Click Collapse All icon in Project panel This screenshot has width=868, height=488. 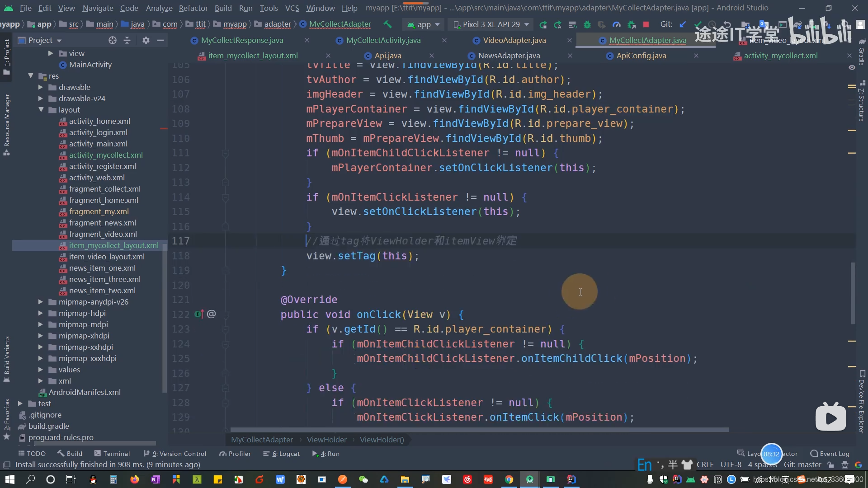(127, 40)
